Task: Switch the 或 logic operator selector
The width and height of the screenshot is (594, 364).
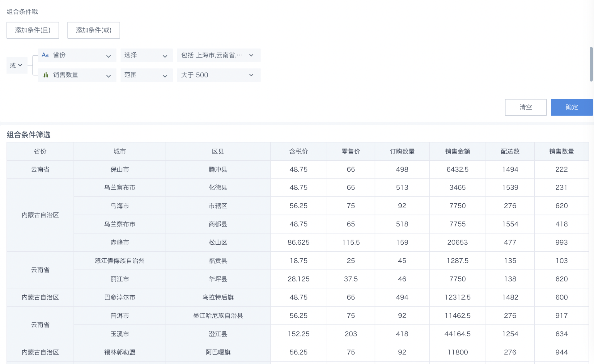Action: 16,65
